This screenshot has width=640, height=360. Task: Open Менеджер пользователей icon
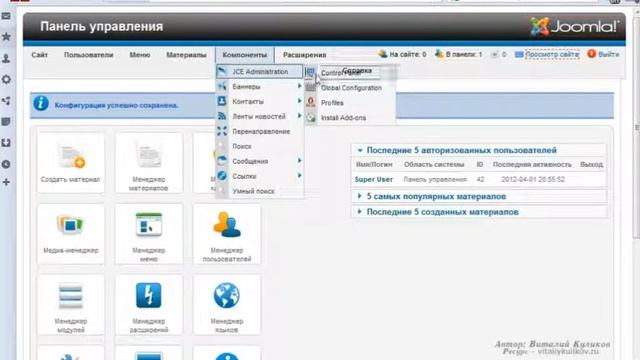[227, 233]
